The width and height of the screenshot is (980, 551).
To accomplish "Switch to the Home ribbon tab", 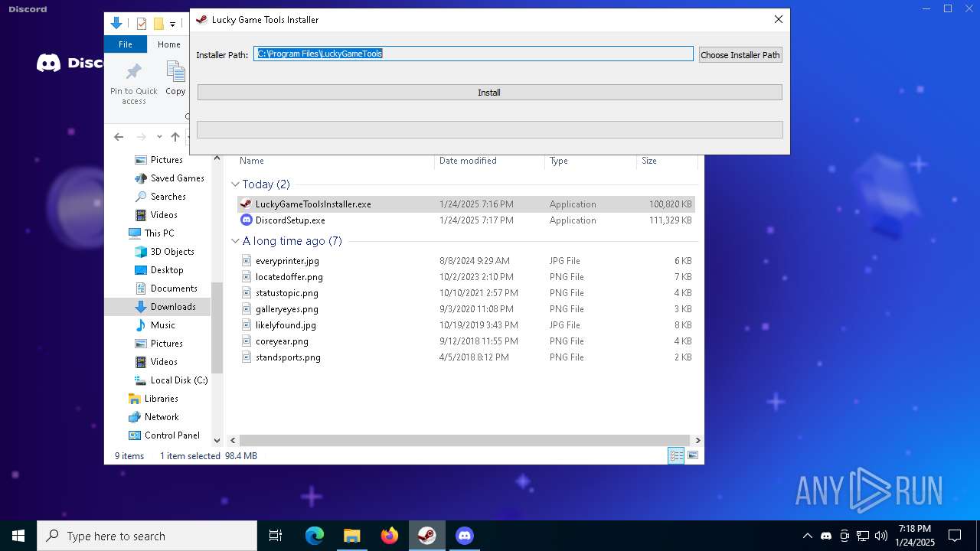I will tap(169, 44).
